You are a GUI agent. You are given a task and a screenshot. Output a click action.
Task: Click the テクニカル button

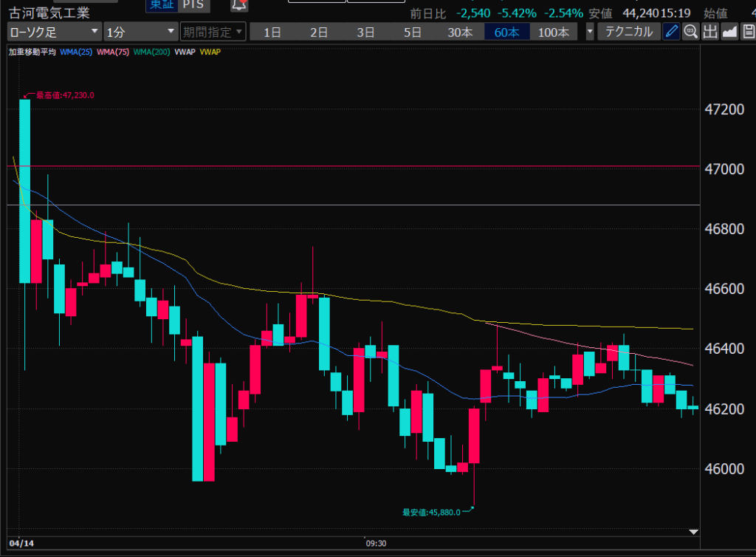pyautogui.click(x=628, y=32)
